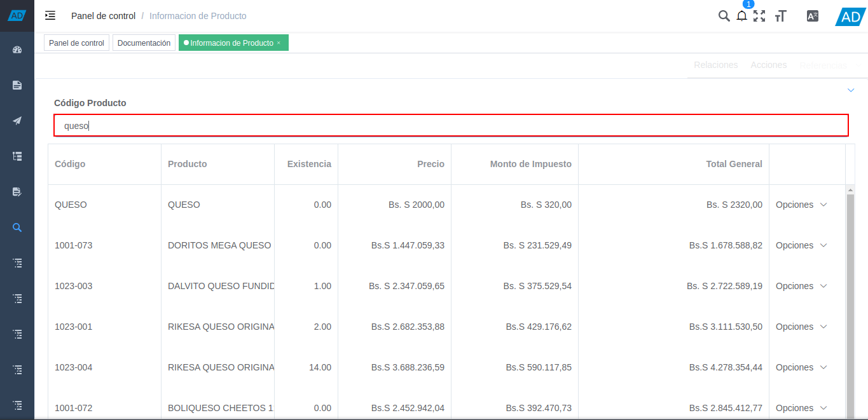Image resolution: width=868 pixels, height=420 pixels.
Task: Click the scrollbar up arrow of the table
Action: pos(850,189)
